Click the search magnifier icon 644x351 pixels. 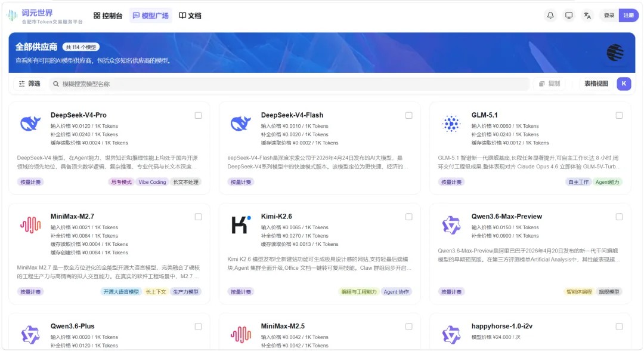(x=56, y=84)
